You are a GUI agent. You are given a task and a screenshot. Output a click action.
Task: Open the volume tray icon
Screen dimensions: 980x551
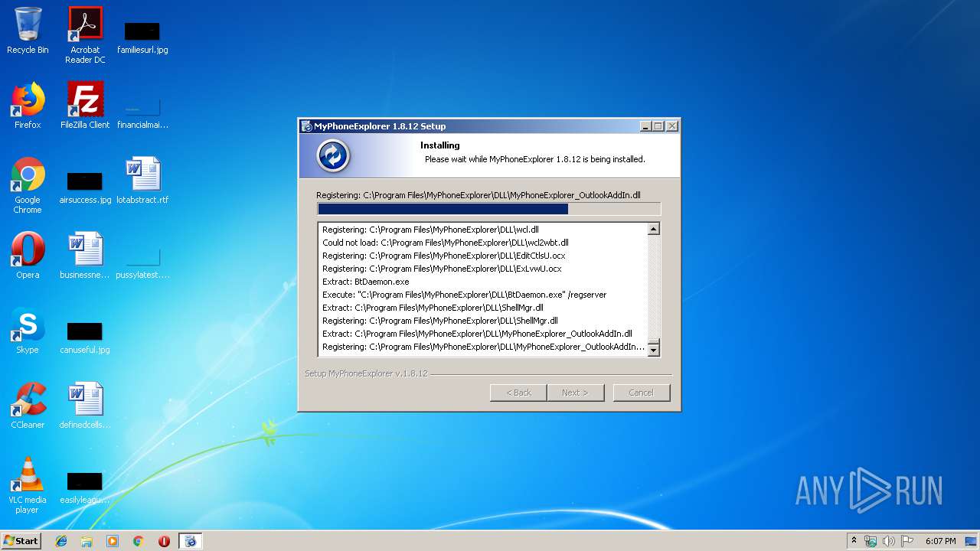pyautogui.click(x=889, y=541)
